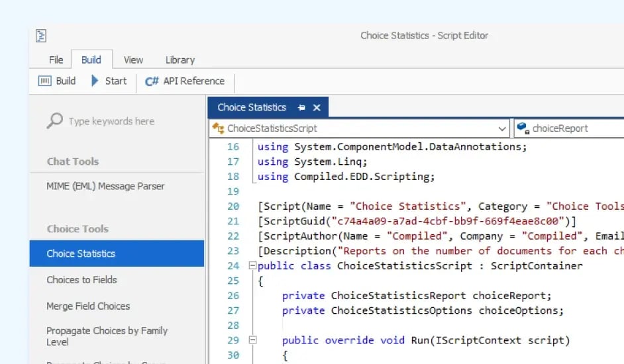
Task: Select Choices to Fields script
Action: (81, 279)
